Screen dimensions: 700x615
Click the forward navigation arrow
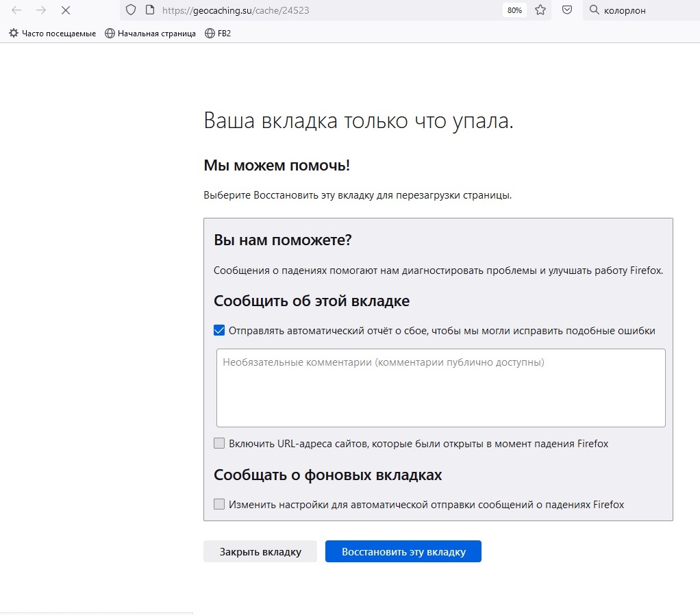click(x=41, y=10)
